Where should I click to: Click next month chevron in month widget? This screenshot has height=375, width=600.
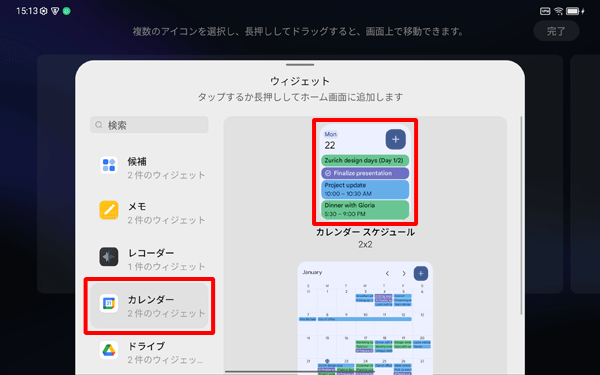click(404, 273)
